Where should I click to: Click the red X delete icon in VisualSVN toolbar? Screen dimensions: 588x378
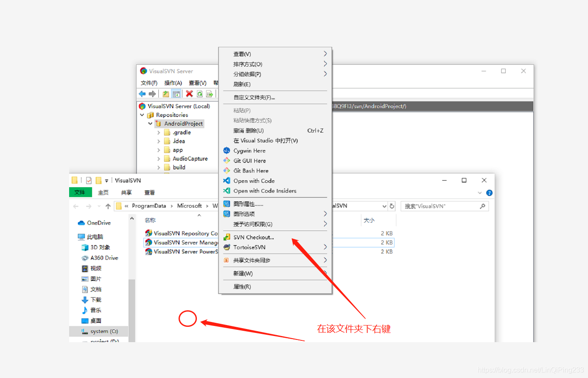(x=189, y=94)
